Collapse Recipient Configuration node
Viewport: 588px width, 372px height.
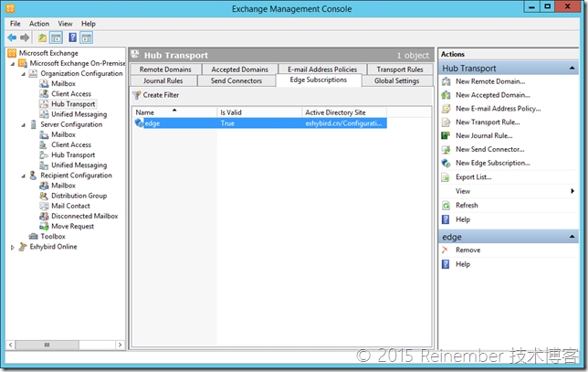[x=23, y=175]
